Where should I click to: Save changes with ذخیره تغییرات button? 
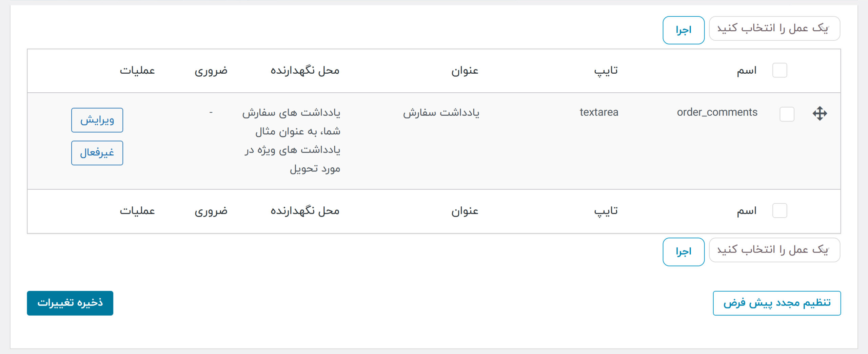(70, 303)
